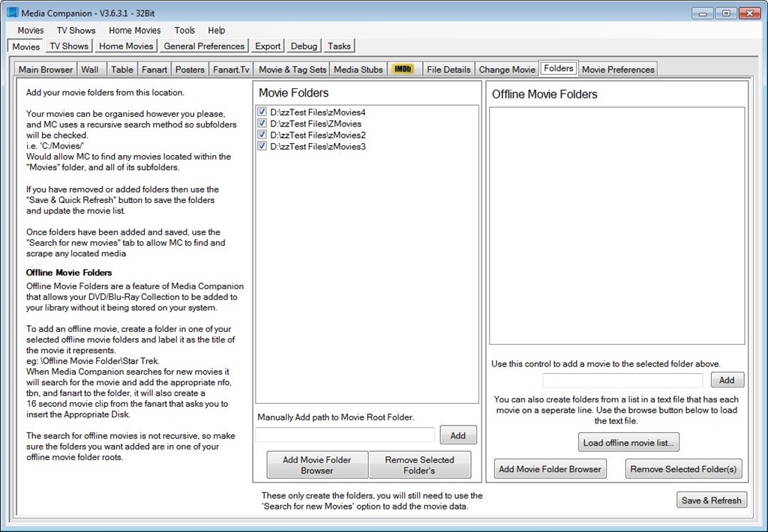Screen dimensions: 768x532
Task: Open the Movie Preferences tab
Action: [618, 70]
